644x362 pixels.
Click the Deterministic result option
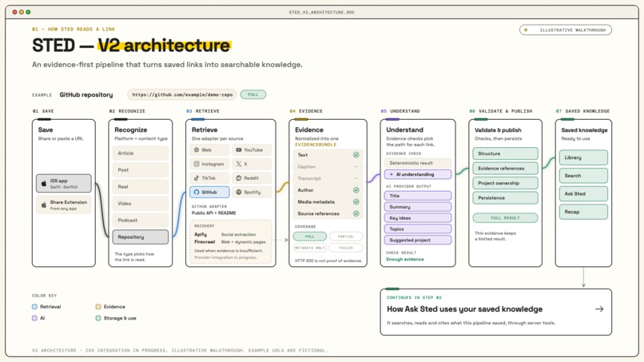[418, 163]
